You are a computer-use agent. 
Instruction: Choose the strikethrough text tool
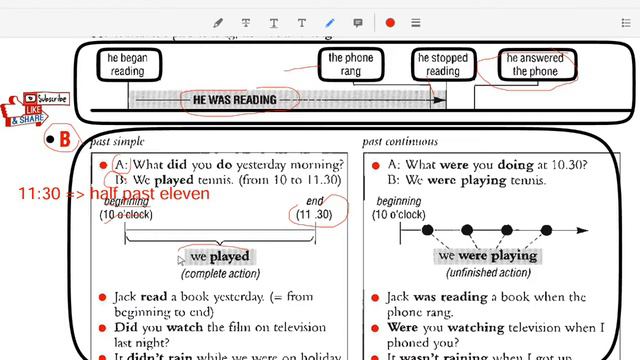tap(246, 23)
